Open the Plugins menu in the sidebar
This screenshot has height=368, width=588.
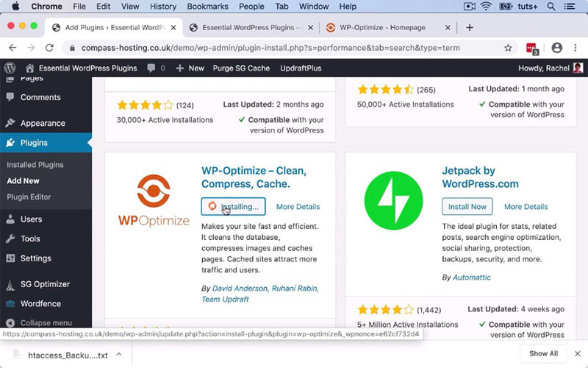[46, 143]
